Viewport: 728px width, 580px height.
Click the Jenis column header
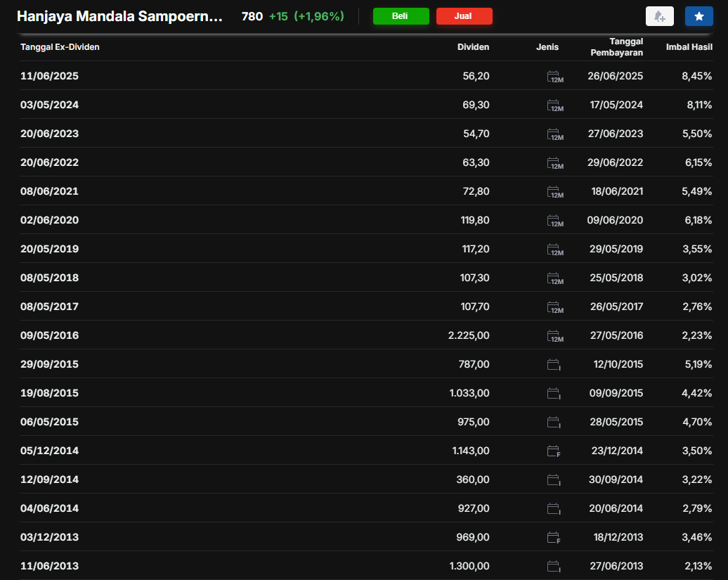point(547,47)
